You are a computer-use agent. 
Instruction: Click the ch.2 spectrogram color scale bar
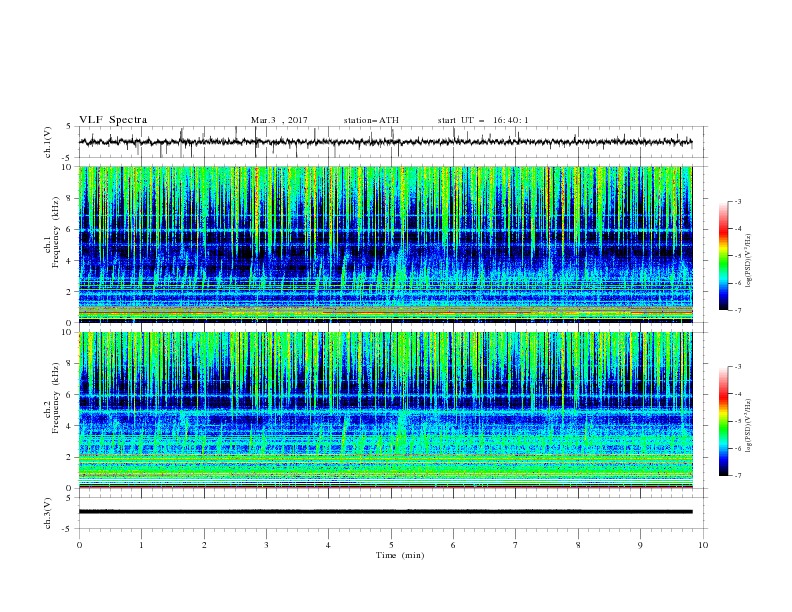[724, 421]
